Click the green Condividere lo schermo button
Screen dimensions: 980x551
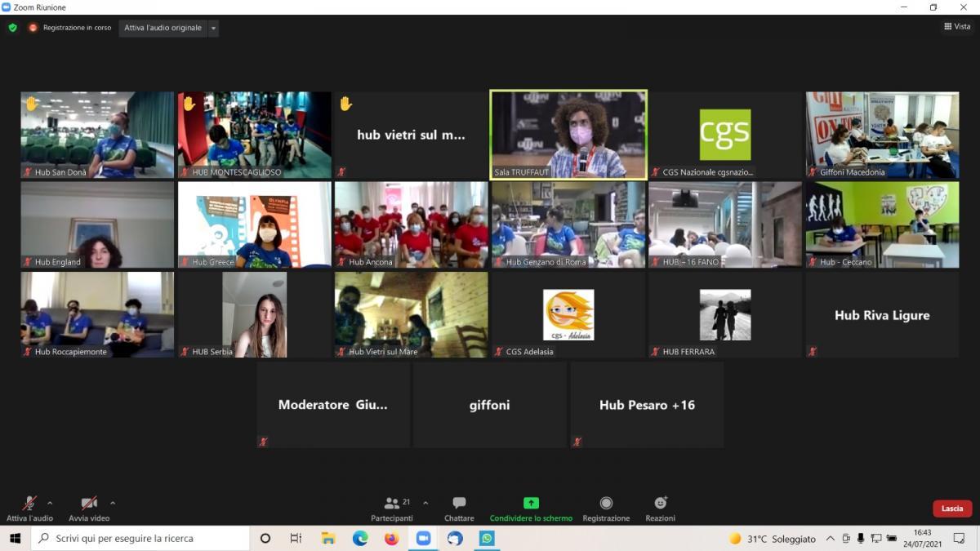pyautogui.click(x=531, y=508)
